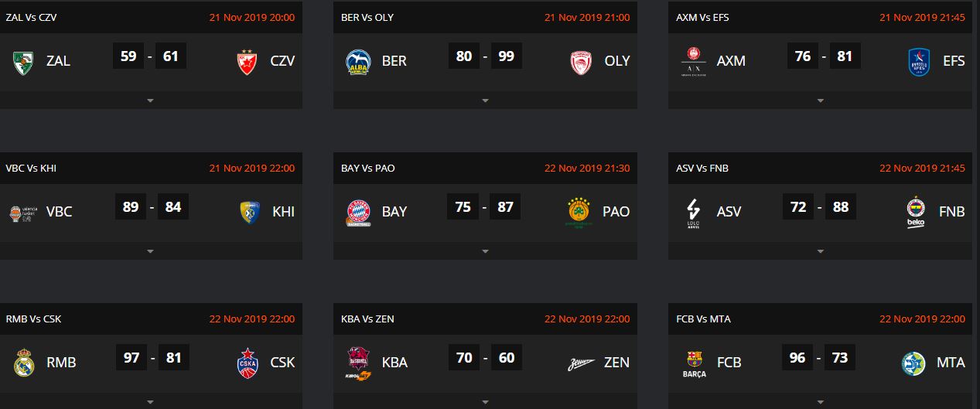Click the Real Madrid (RMB) crest
This screenshot has width=980, height=409.
[24, 363]
